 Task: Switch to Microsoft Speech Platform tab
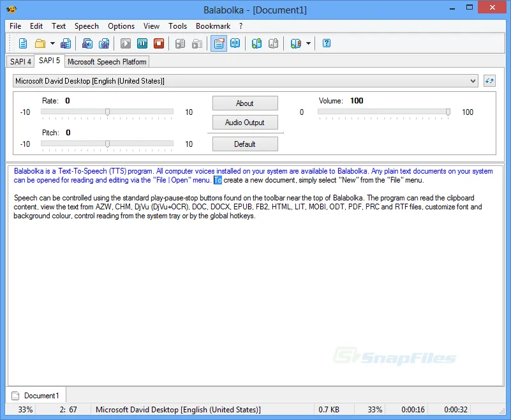click(x=107, y=62)
